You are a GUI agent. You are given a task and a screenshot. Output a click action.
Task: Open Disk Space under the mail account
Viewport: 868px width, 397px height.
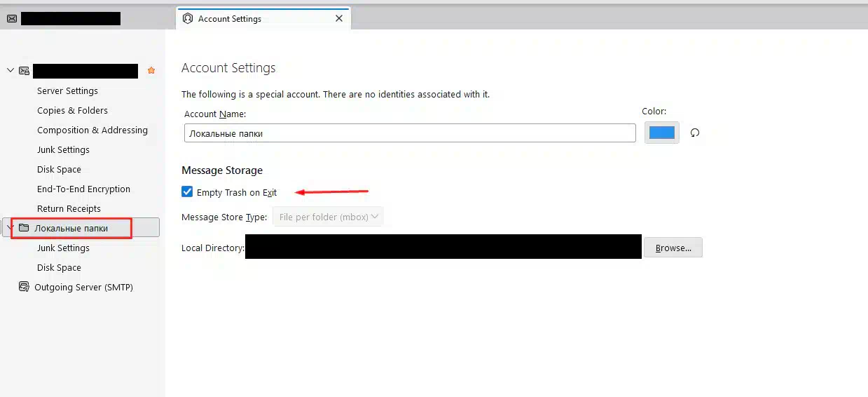[x=59, y=170]
